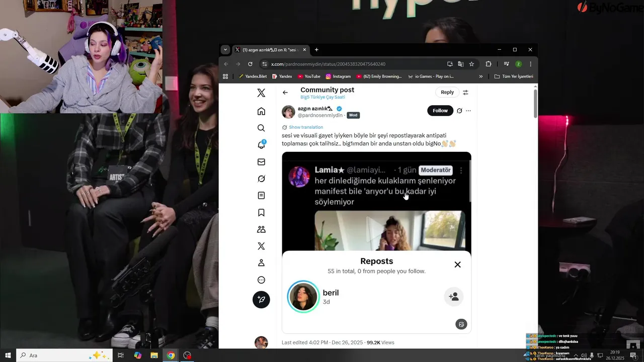Screen dimensions: 644x362
Task: Go forward in Chrome navigation
Action: [x=238, y=64]
